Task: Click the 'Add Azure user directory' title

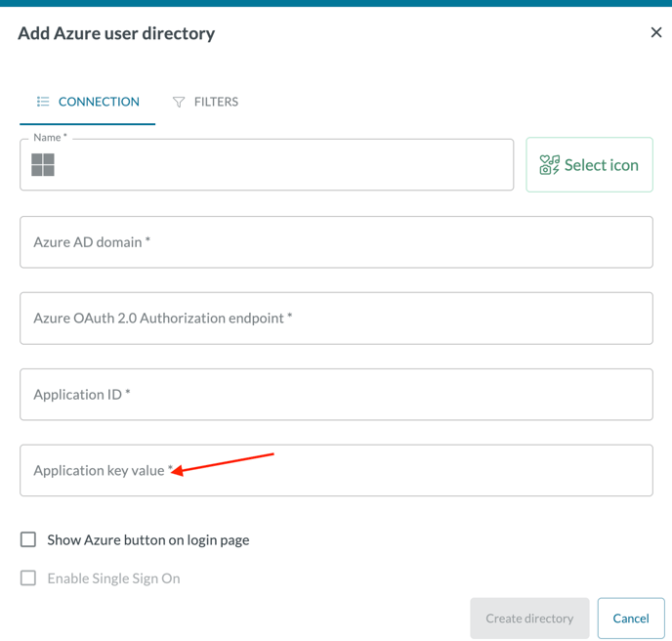Action: (x=116, y=33)
